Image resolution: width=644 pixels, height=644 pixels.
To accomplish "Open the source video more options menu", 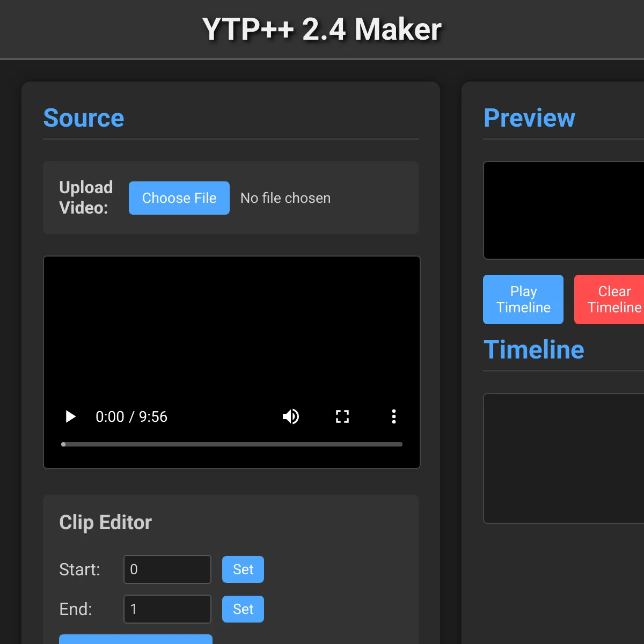I will [x=394, y=416].
